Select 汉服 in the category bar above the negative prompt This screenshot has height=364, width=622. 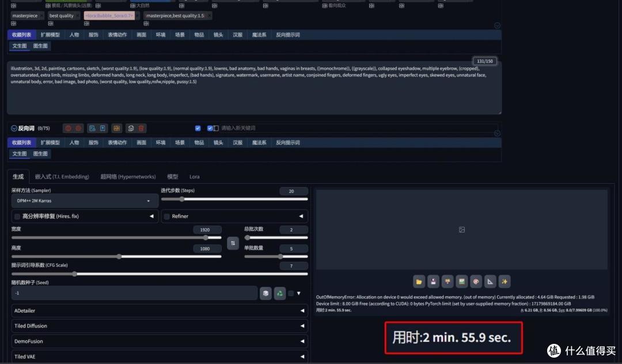coord(238,35)
